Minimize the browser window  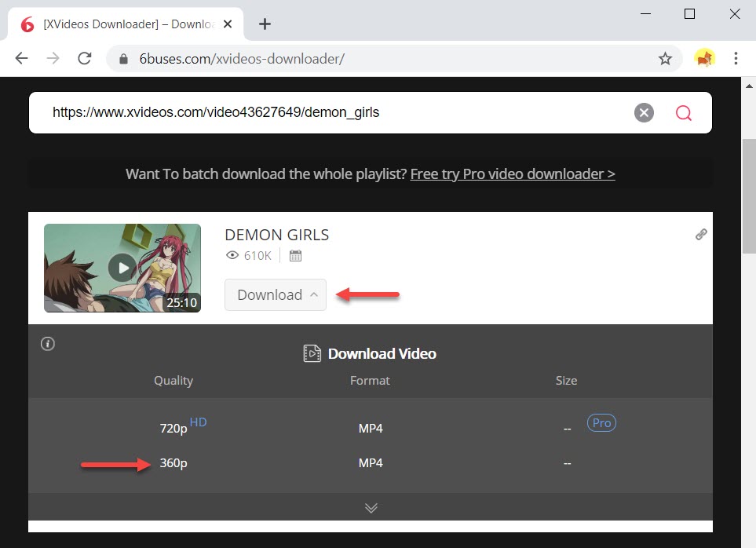(x=645, y=14)
